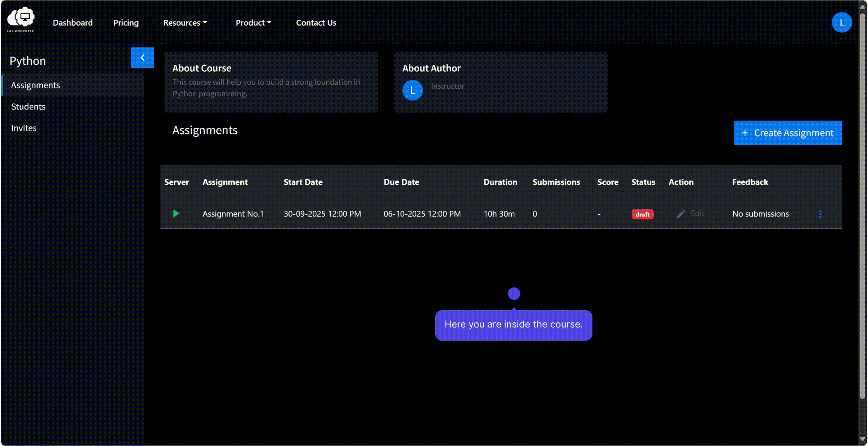Open the user avatar in the navbar
Viewport: 868px width, 446px height.
(x=842, y=23)
